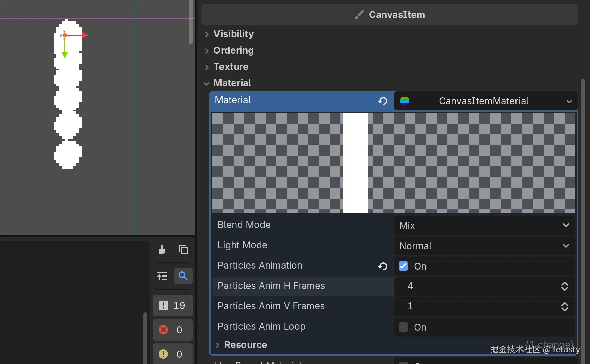Open the Light Mode dropdown
This screenshot has height=364, width=590.
484,246
